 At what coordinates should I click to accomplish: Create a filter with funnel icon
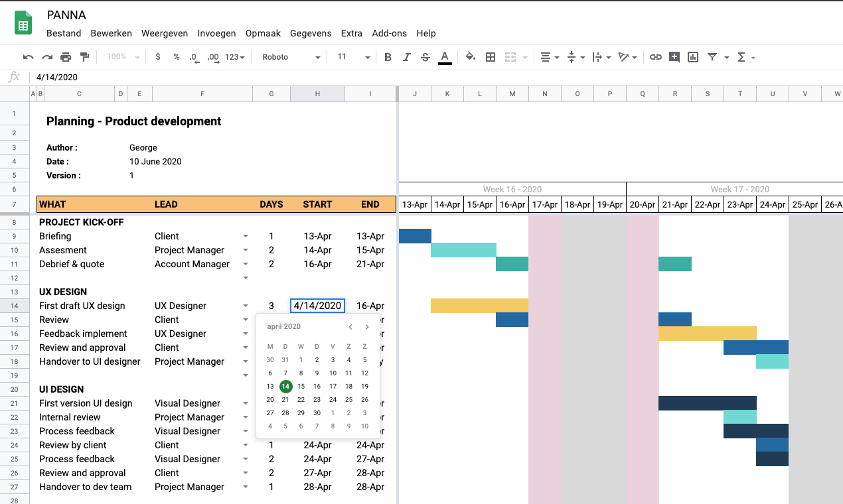coord(712,57)
